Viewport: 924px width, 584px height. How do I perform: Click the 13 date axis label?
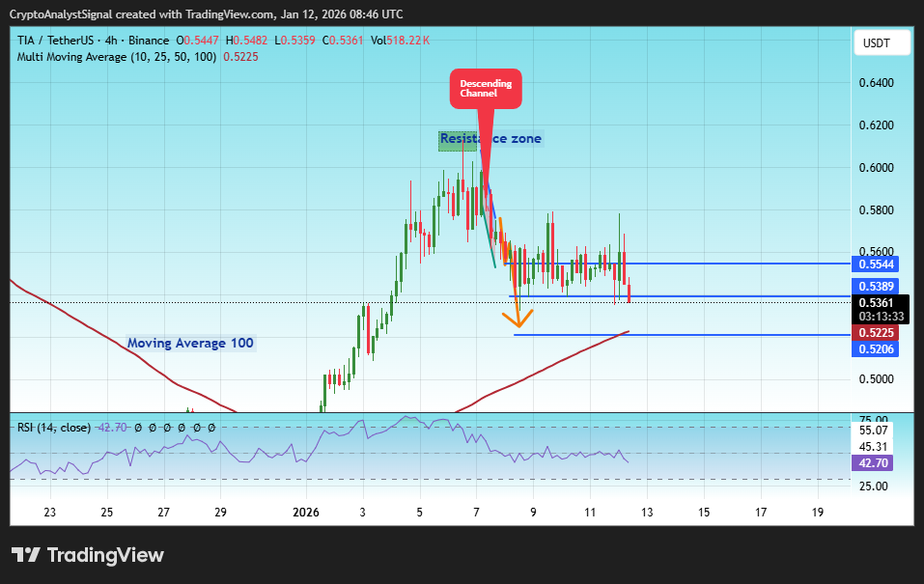pos(647,513)
